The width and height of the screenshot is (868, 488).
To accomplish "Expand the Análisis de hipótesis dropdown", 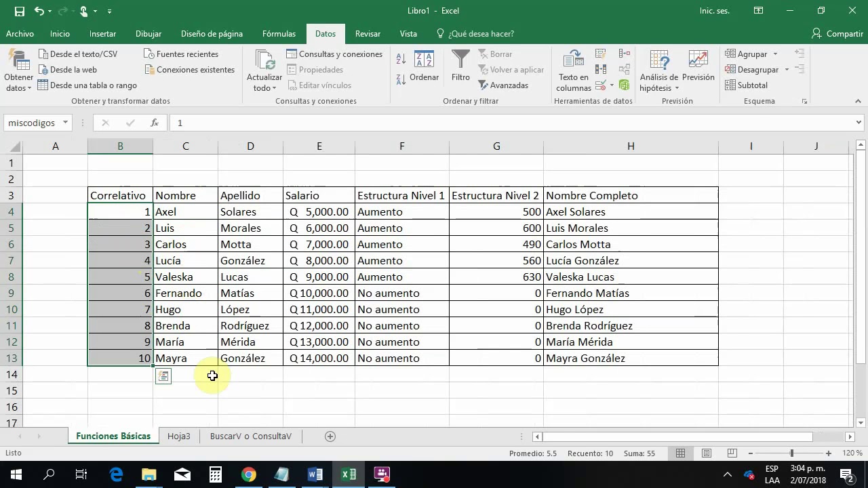I will pos(677,89).
